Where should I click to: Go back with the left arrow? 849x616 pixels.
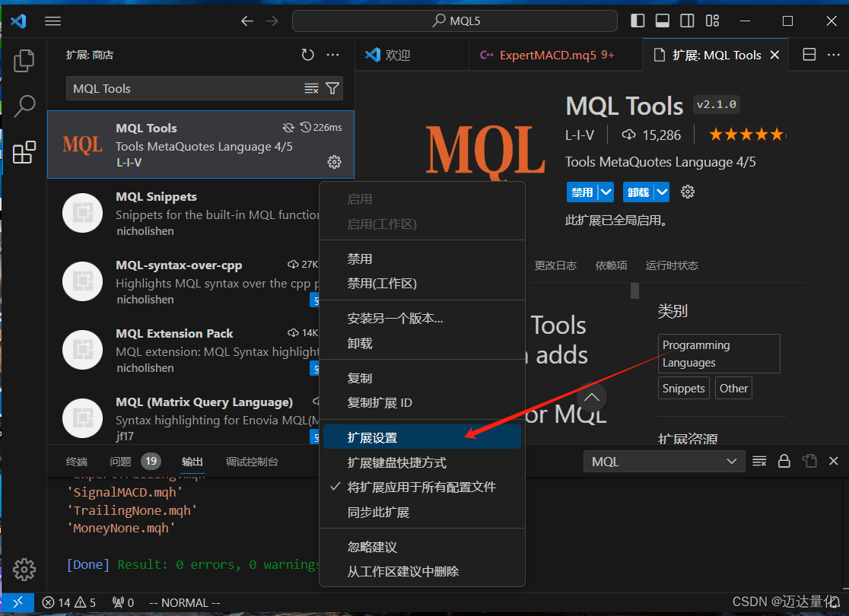coord(247,21)
